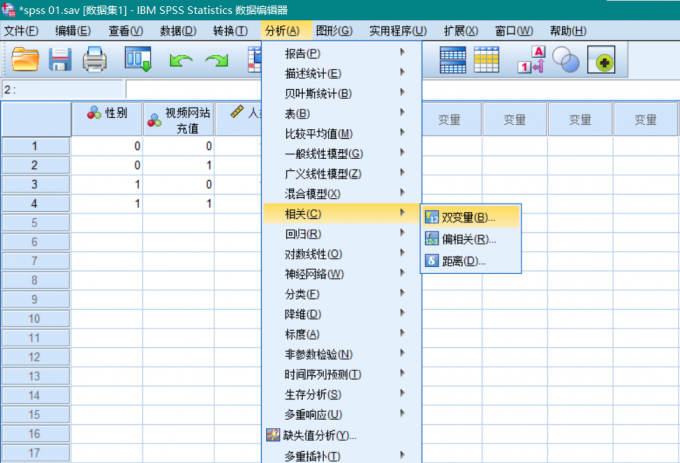The image size is (680, 463).
Task: Click the cell value editor field
Action: [403, 90]
